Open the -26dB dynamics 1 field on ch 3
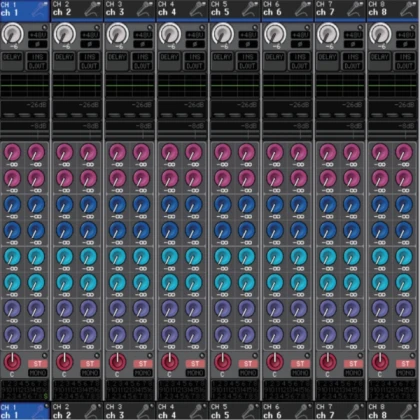The image size is (420, 420). [x=130, y=110]
